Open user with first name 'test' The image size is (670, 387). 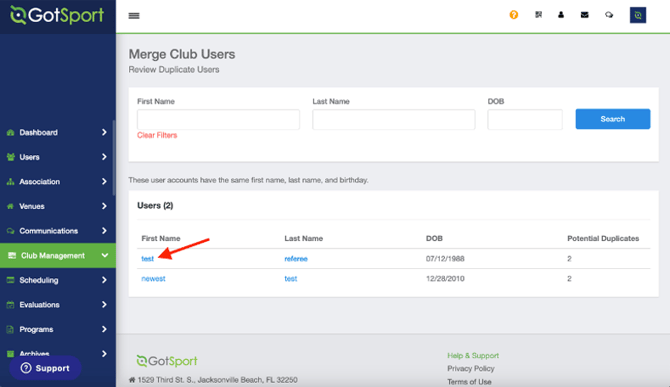click(147, 259)
